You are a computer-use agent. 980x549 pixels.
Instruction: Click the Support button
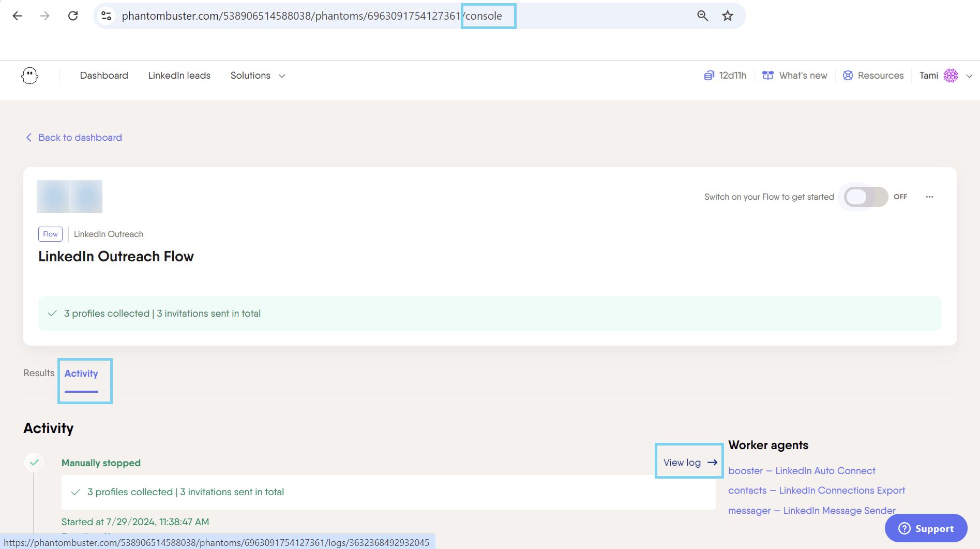[x=926, y=528]
